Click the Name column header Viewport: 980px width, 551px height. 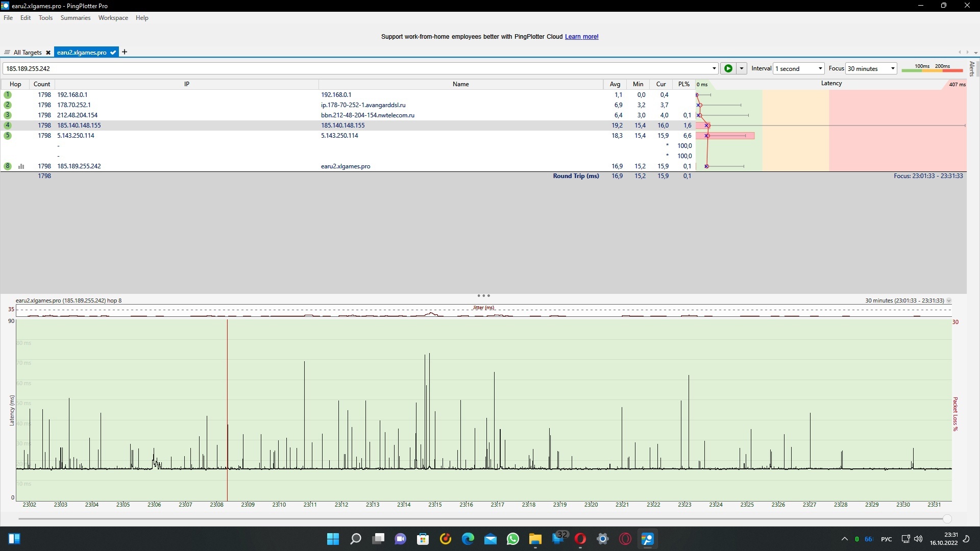460,84
